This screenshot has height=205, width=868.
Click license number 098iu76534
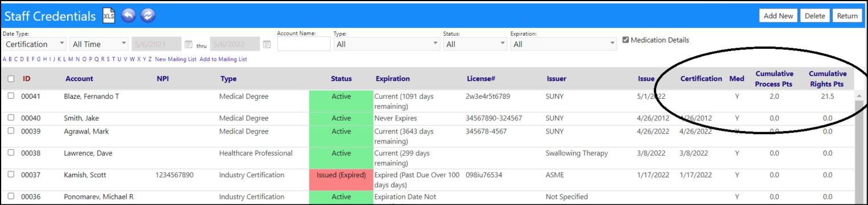487,175
